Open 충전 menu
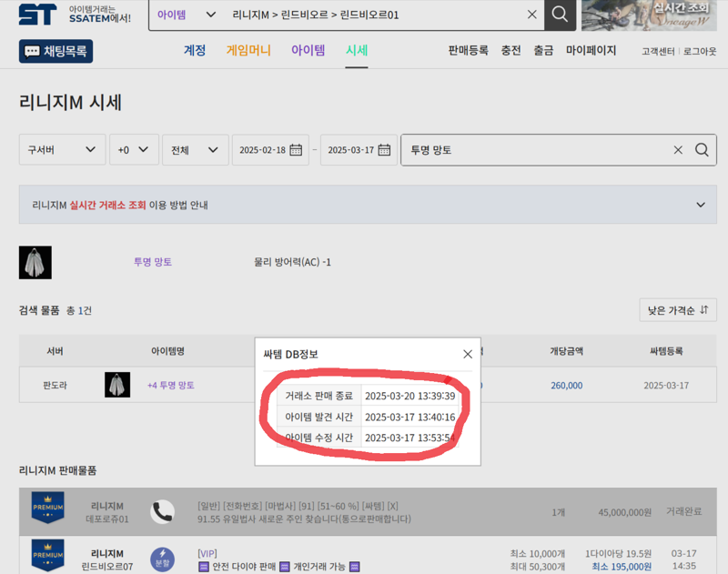 tap(511, 51)
